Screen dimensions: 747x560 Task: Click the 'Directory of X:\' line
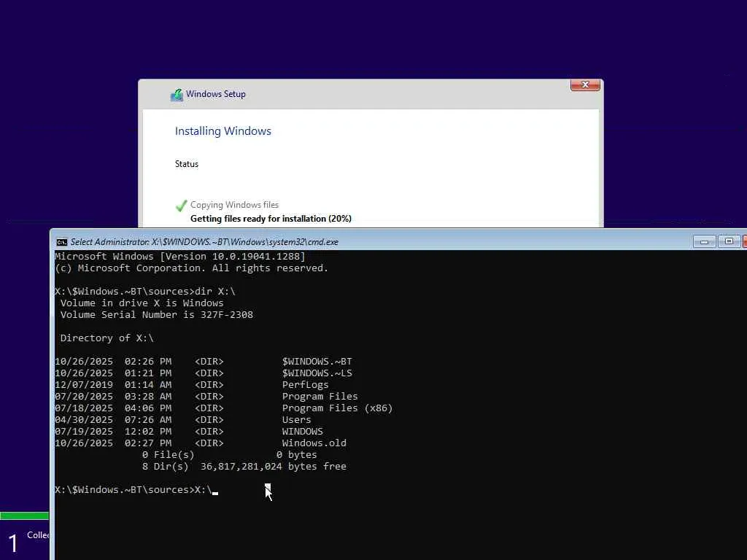click(x=107, y=338)
